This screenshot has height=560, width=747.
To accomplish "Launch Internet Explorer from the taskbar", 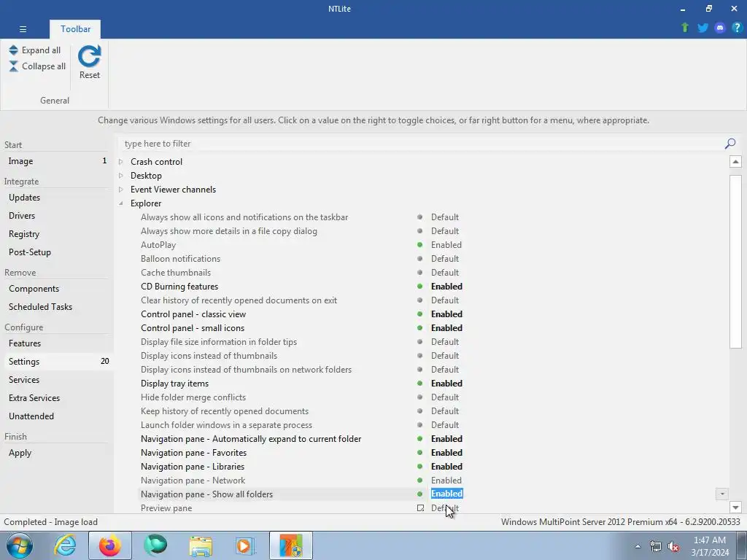I will [65, 545].
